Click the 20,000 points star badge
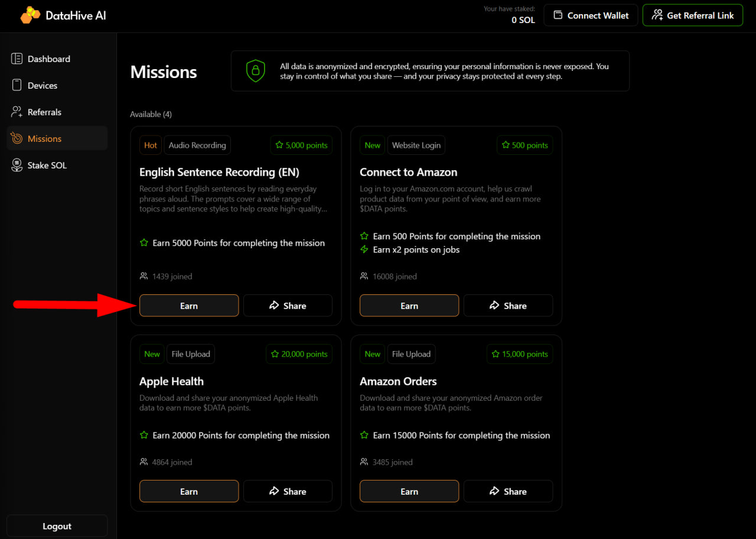 [x=299, y=354]
